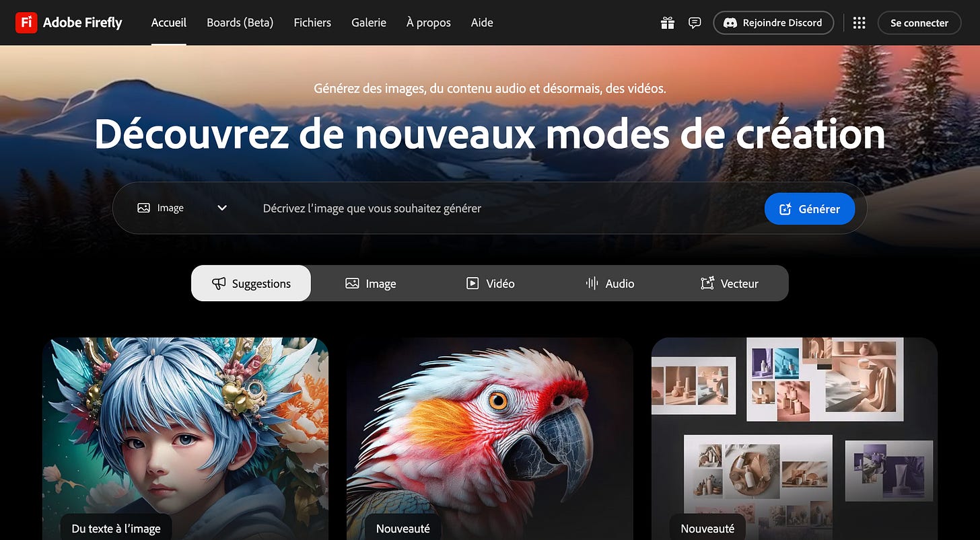Click the vector shape icon in Vecteur tab
This screenshot has width=980, height=540.
coord(707,283)
